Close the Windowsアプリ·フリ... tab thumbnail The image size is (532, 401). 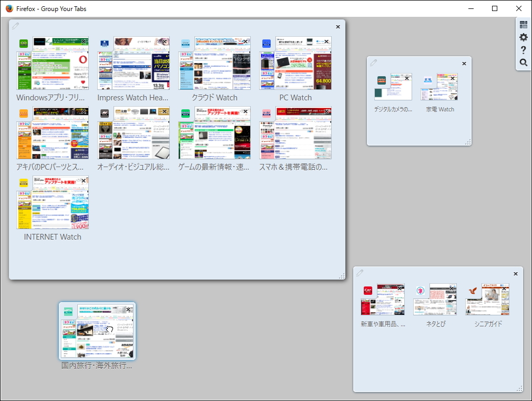pos(84,42)
